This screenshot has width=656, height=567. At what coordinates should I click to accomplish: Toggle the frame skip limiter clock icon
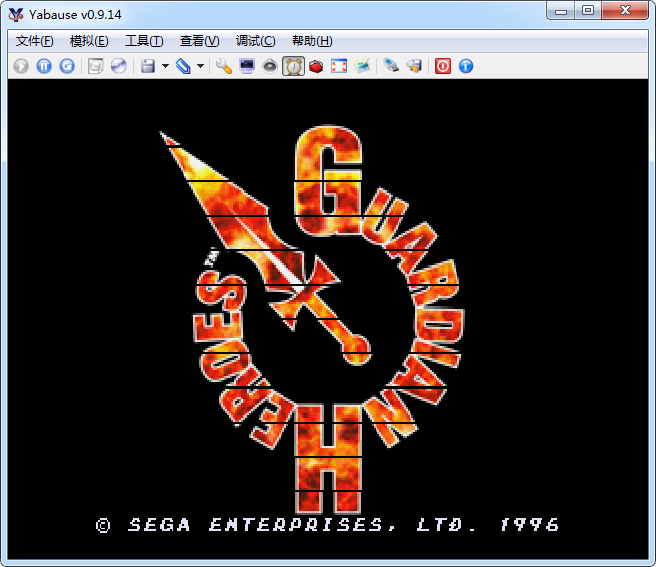294,66
